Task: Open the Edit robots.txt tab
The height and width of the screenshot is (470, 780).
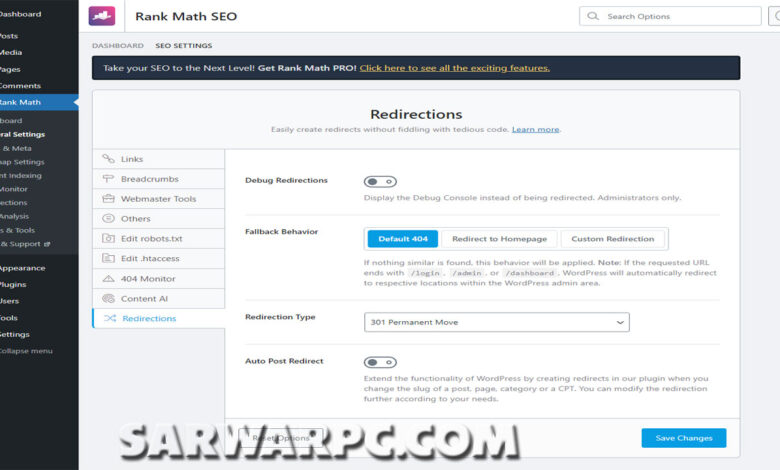Action: (x=159, y=238)
